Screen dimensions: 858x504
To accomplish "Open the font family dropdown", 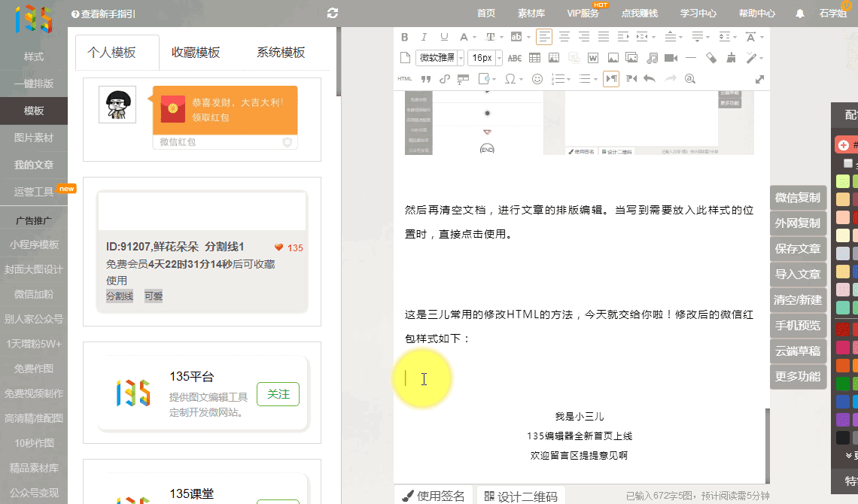I will 441,58.
